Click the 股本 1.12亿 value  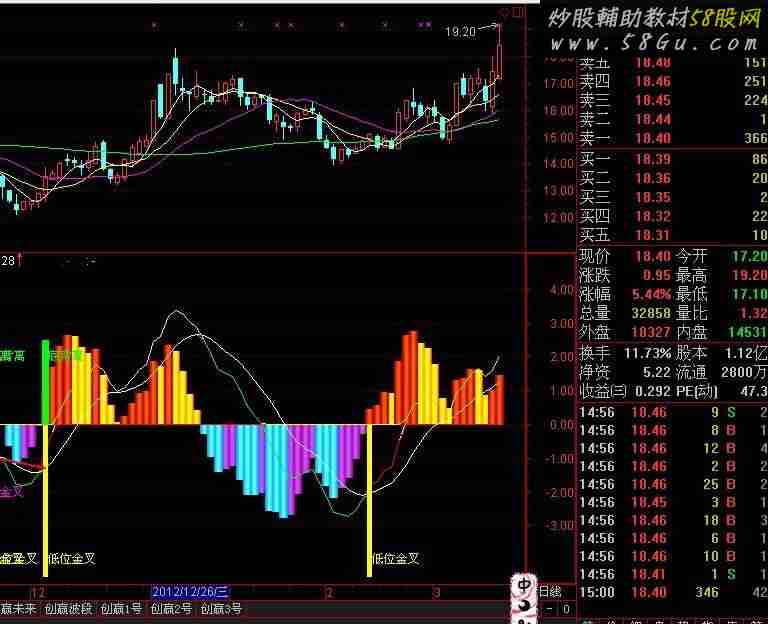pyautogui.click(x=746, y=353)
